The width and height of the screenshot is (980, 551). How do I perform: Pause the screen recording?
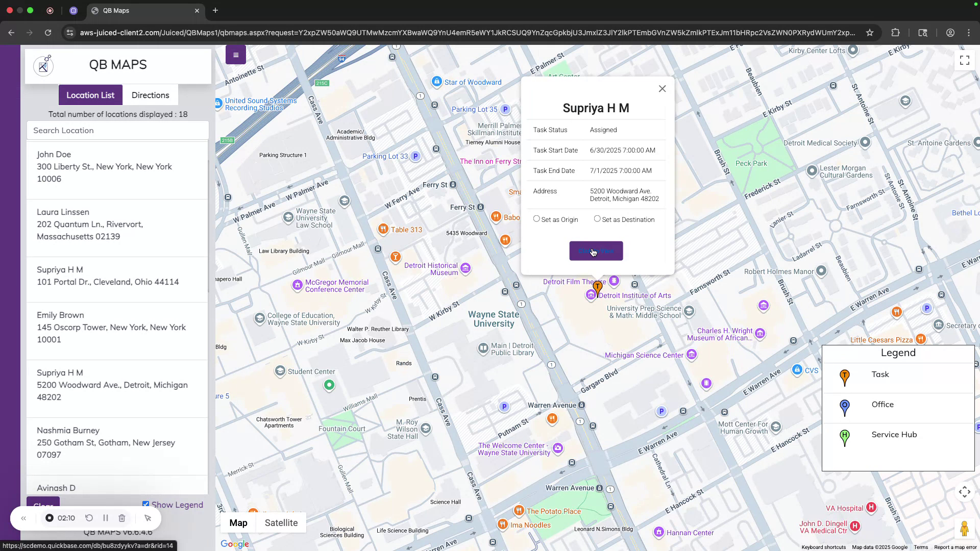pos(106,518)
